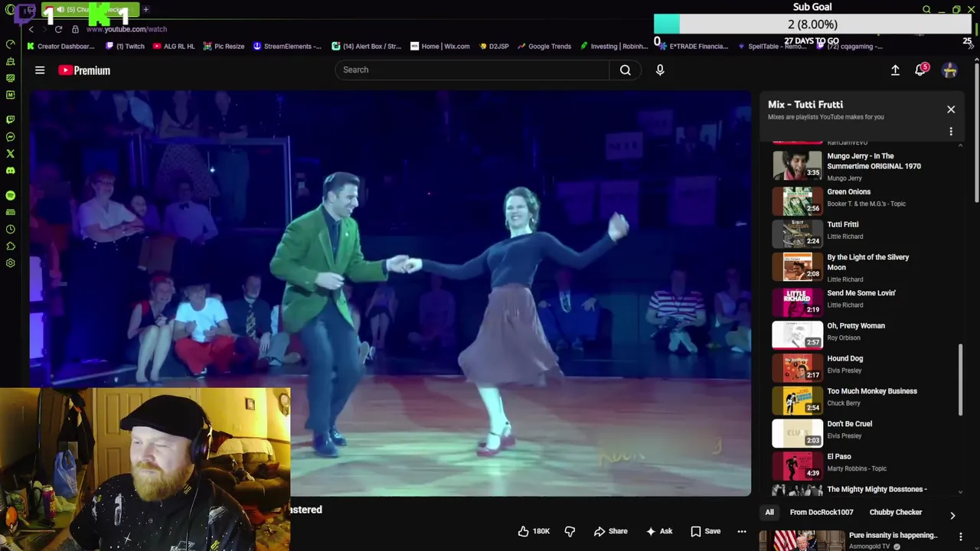Open History clock icon in sidebar
Image resolution: width=980 pixels, height=551 pixels.
coord(10,230)
